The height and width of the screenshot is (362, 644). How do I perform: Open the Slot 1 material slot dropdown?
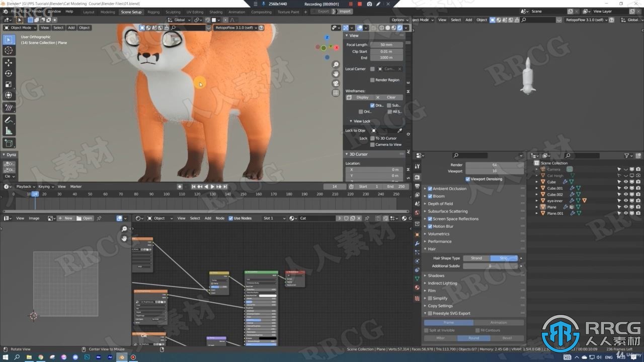coord(274,218)
